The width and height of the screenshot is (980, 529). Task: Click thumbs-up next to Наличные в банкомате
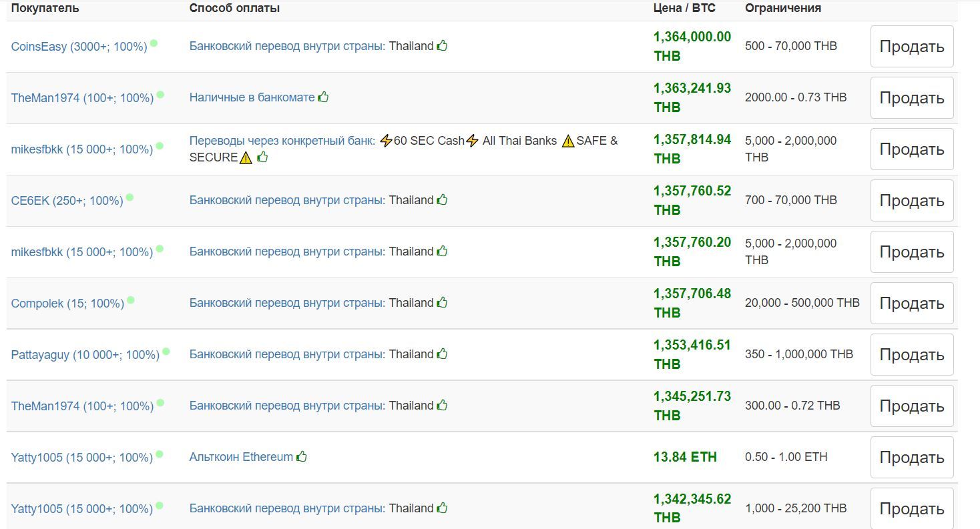coord(323,97)
